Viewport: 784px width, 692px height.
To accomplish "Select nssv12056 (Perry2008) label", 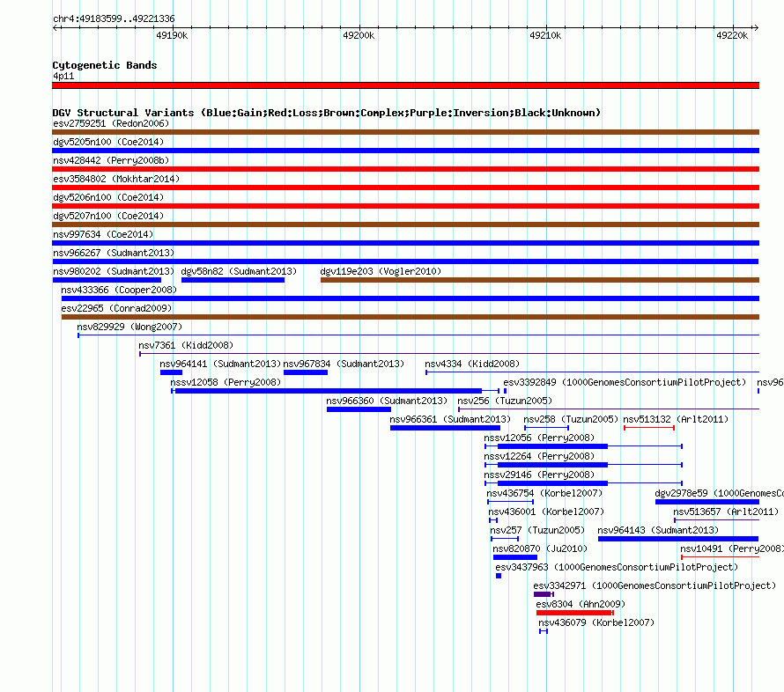I will pyautogui.click(x=539, y=438).
